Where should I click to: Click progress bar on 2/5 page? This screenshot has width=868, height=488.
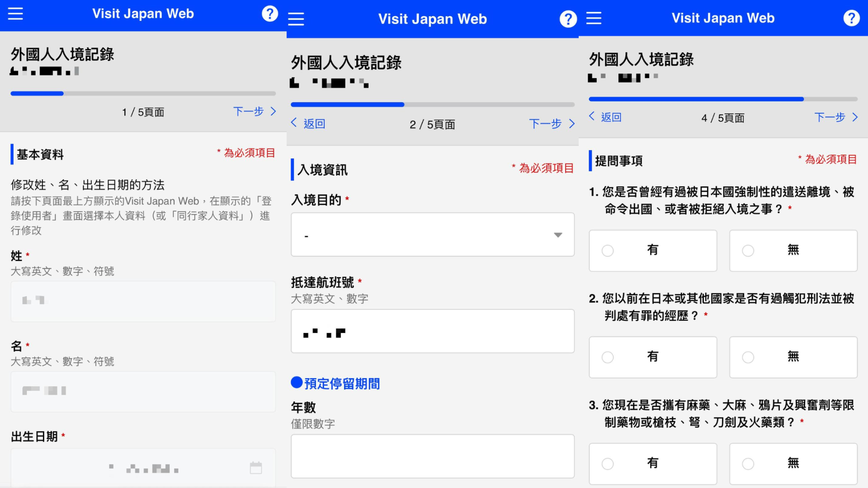tap(433, 104)
